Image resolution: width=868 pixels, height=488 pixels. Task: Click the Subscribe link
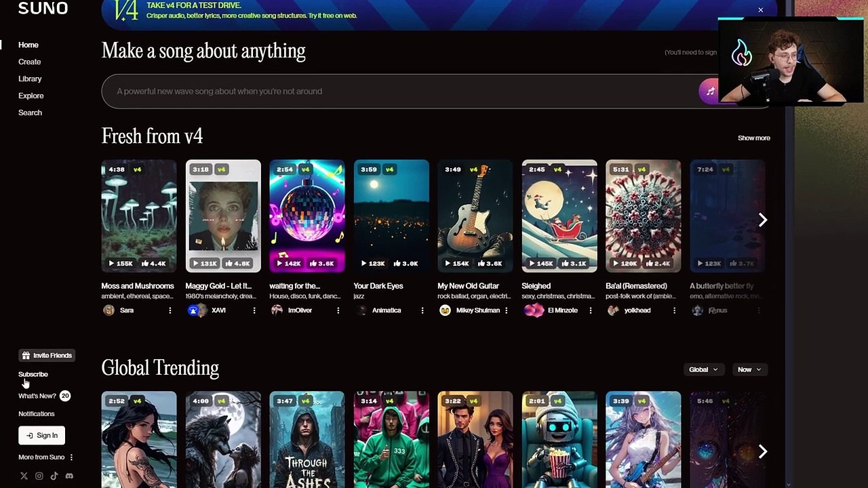coord(33,374)
